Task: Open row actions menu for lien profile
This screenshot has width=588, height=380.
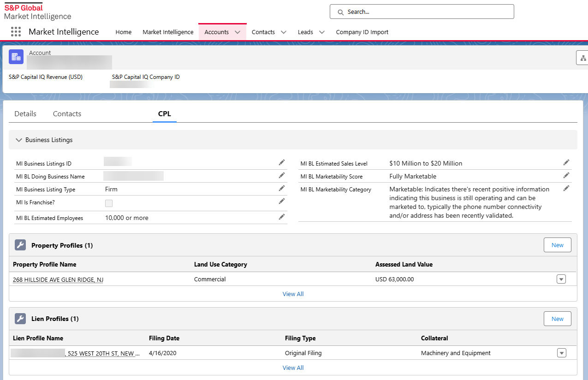Action: [x=561, y=353]
